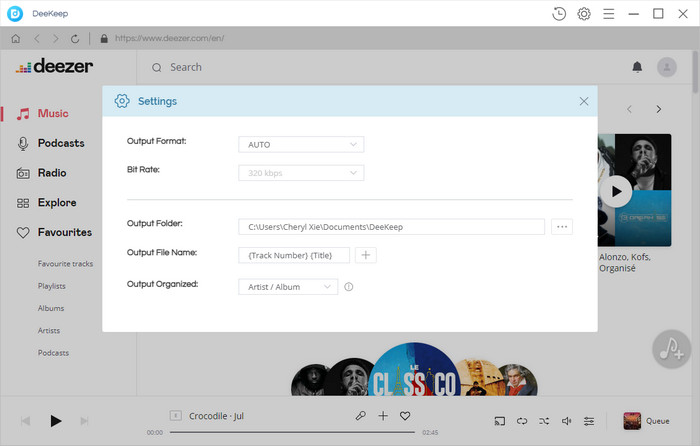The image size is (700, 446).
Task: Open lyrics microphone icon in player
Action: click(x=360, y=416)
